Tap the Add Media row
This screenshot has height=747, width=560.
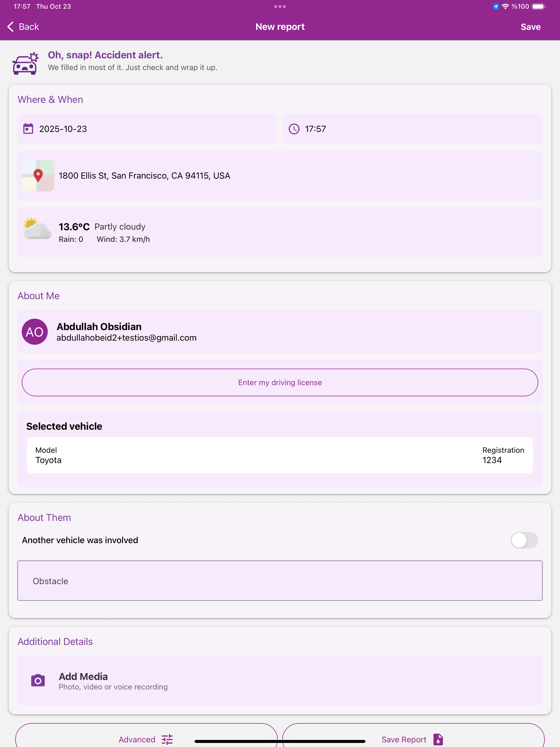280,680
